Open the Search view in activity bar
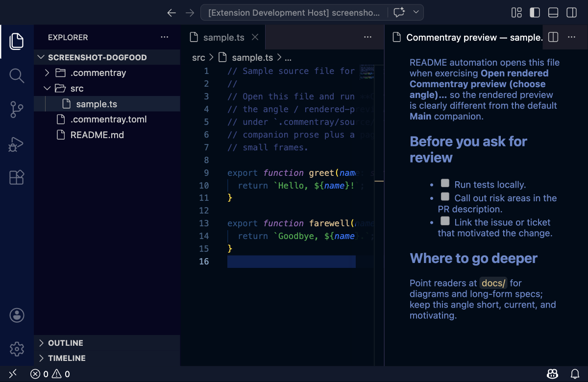 pos(17,75)
